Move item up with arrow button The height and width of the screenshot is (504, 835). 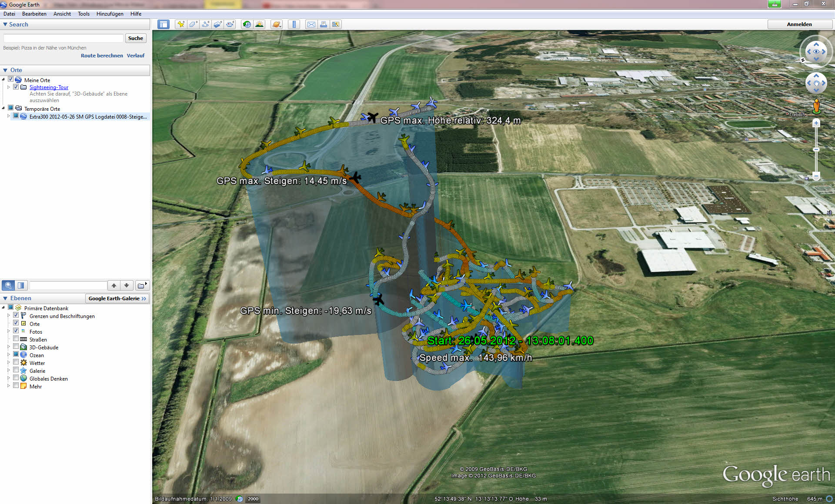click(x=114, y=285)
